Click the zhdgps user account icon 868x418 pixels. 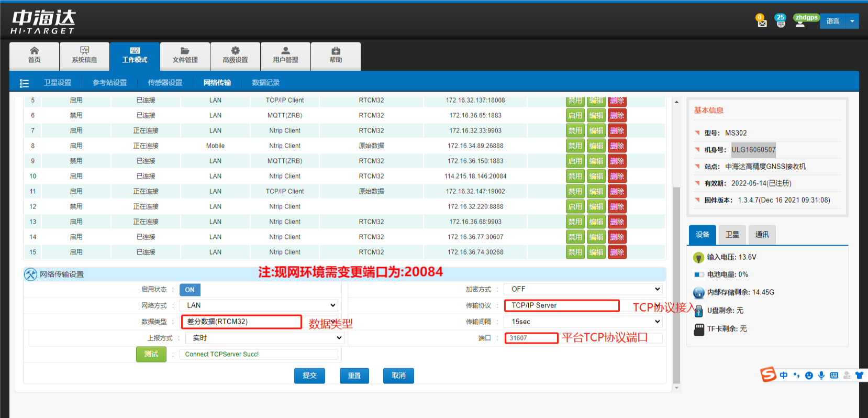(800, 21)
